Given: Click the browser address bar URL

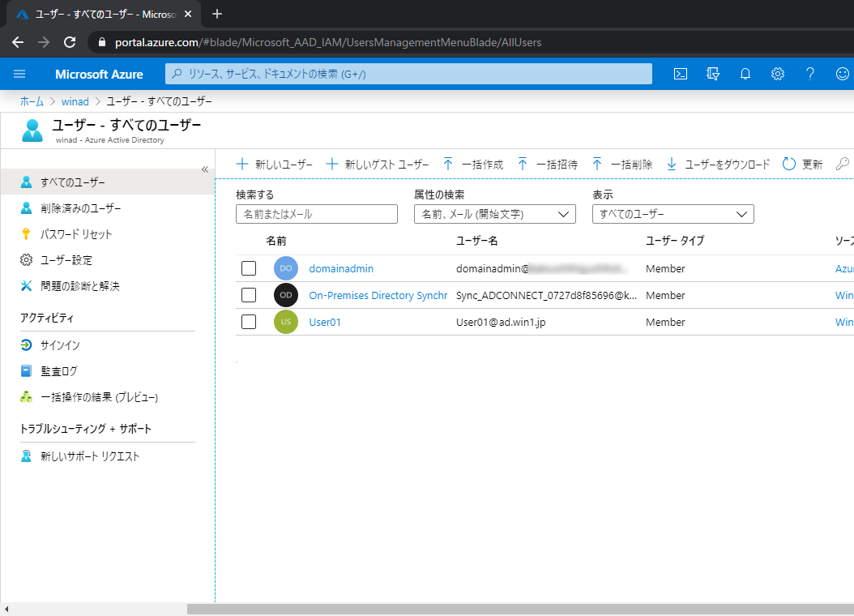Looking at the screenshot, I should pyautogui.click(x=328, y=42).
